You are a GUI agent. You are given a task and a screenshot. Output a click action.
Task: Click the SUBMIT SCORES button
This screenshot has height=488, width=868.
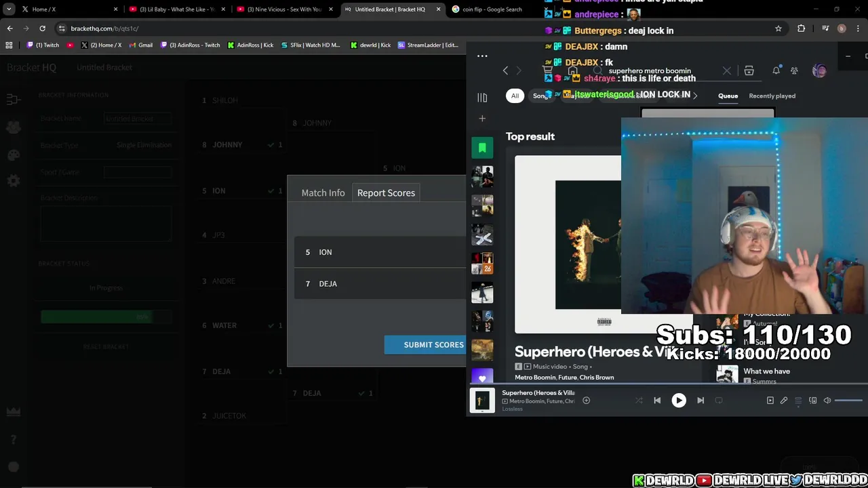[425, 344]
